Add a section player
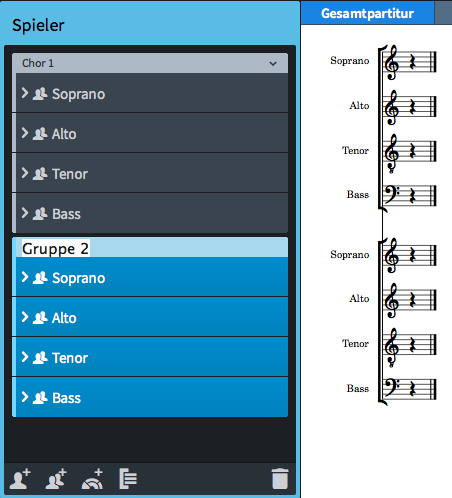452x498 pixels. pyautogui.click(x=56, y=479)
